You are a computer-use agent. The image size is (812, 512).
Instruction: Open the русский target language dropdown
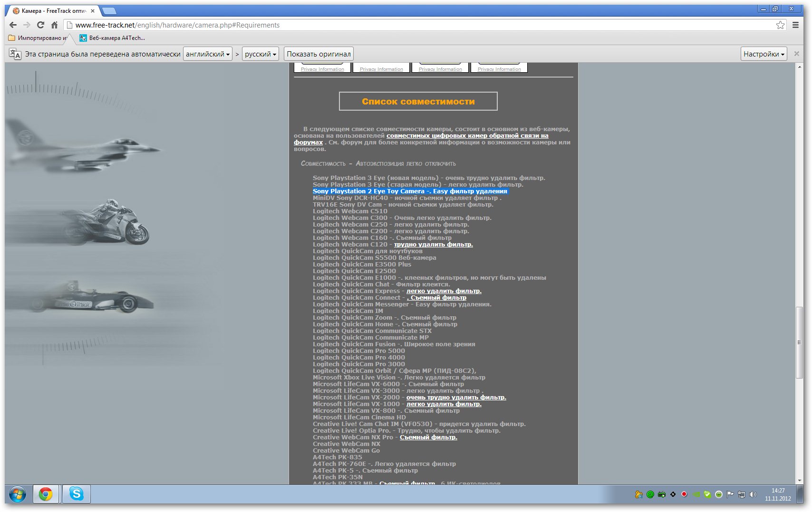(261, 54)
